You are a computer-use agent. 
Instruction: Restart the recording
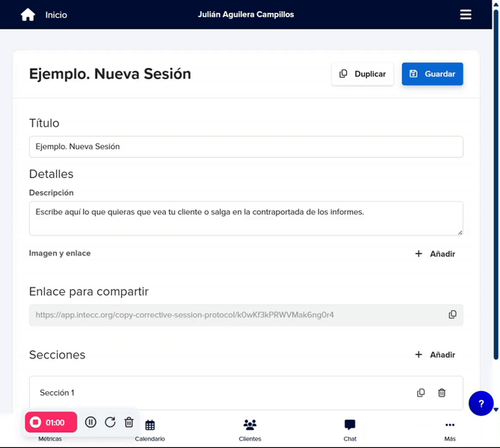click(x=110, y=422)
